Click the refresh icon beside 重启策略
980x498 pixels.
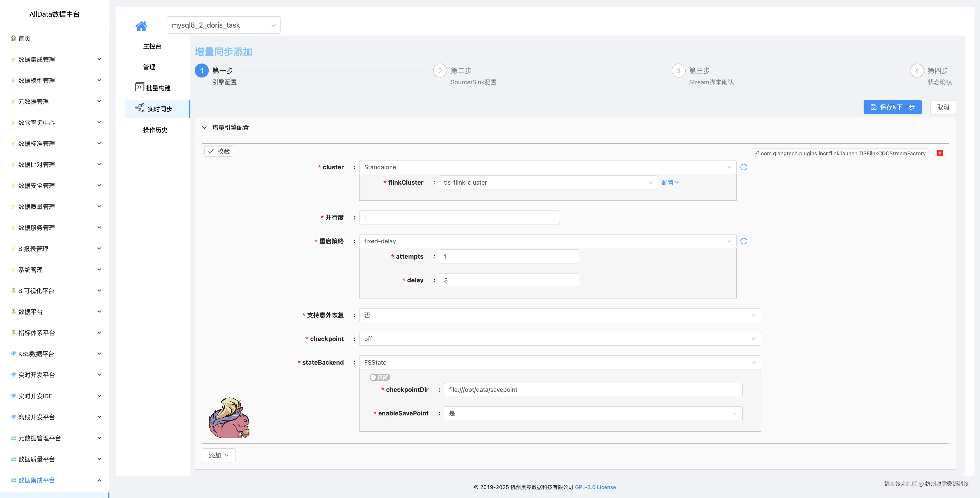click(x=744, y=241)
